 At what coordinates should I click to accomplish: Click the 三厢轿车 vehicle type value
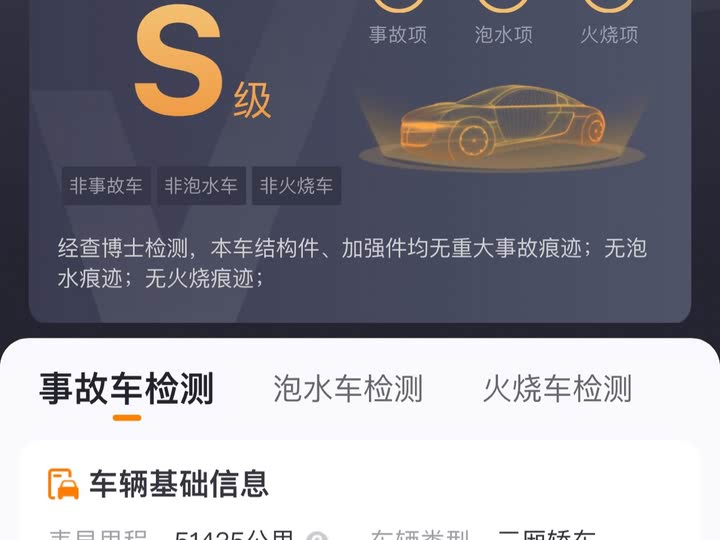point(547,534)
